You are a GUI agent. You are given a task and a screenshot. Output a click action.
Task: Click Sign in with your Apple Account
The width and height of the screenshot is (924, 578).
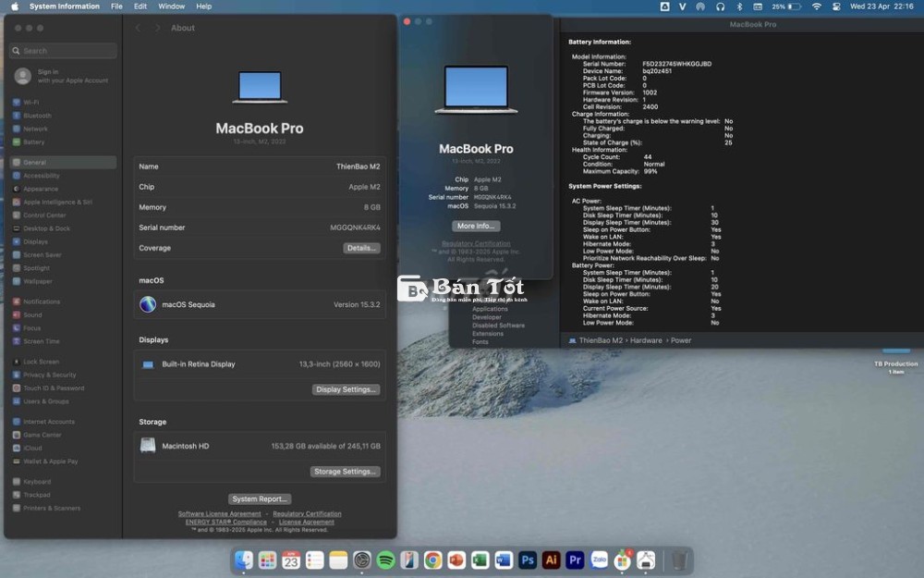64,76
